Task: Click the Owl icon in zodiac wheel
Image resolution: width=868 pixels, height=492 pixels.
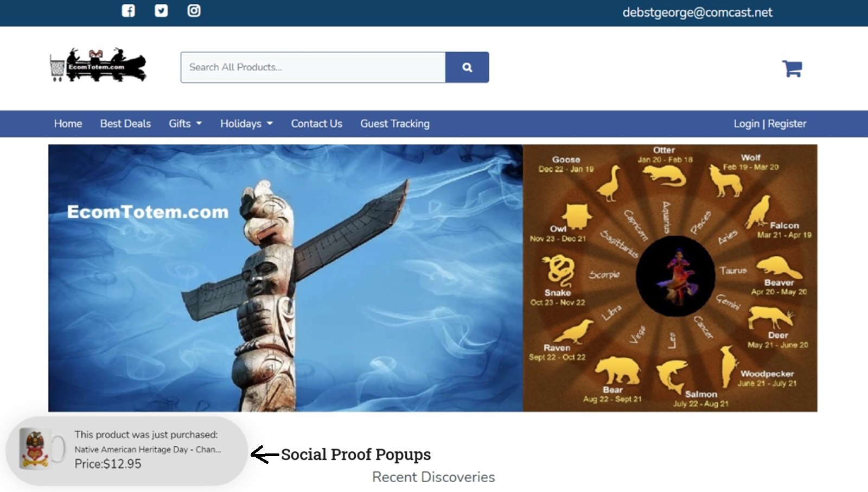Action: click(x=576, y=216)
